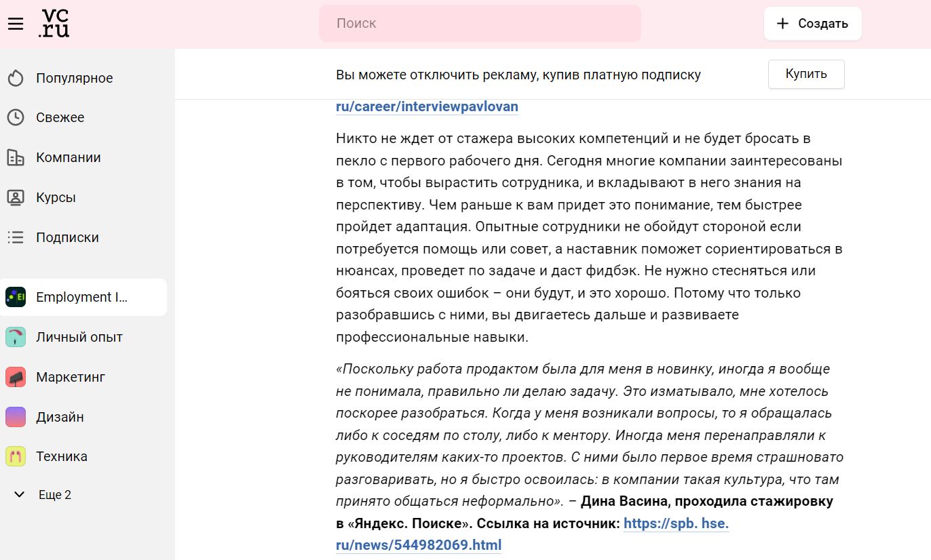This screenshot has width=931, height=560.
Task: Click the Техника topic icon
Action: [16, 456]
